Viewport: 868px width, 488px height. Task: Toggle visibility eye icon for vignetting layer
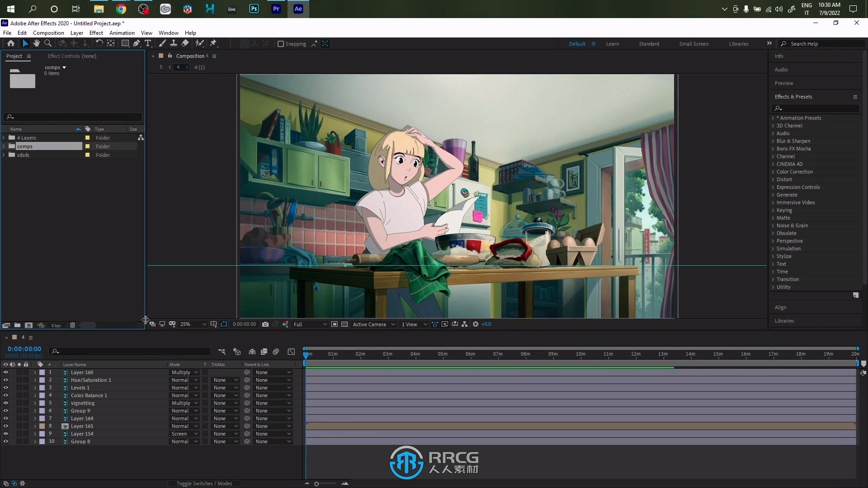5,403
